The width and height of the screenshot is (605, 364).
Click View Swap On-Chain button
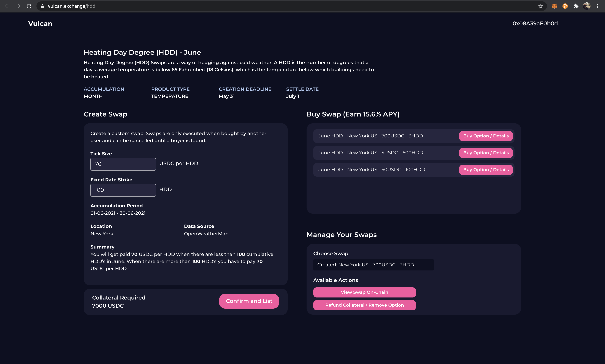tap(364, 292)
